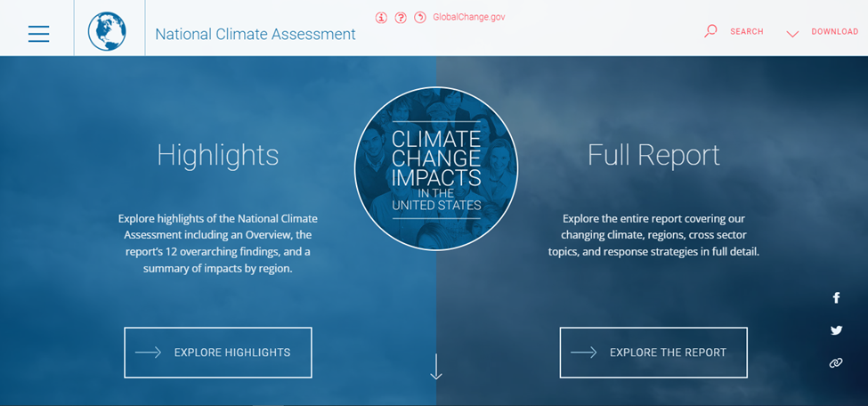Expand the chevron next to Download

[x=792, y=34]
